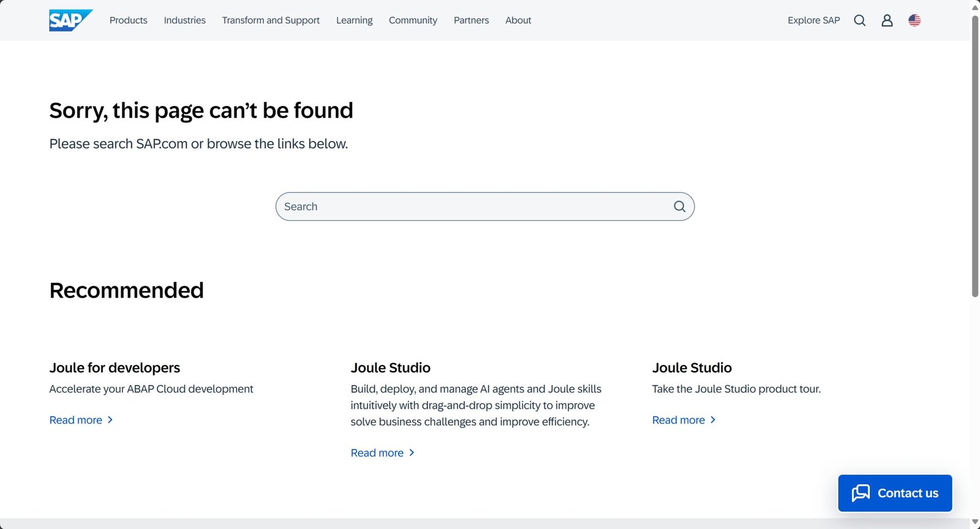The height and width of the screenshot is (529, 980).
Task: Open the Learning menu
Action: (x=354, y=20)
